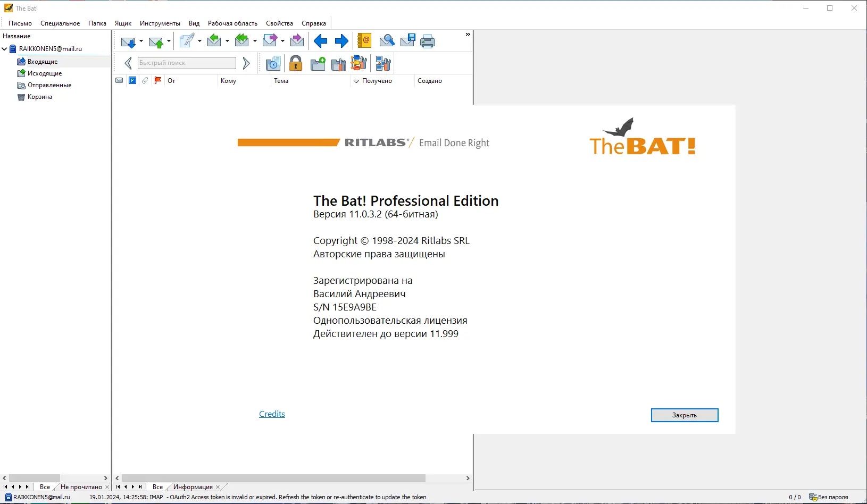Open the Рабочая область menu

(232, 23)
